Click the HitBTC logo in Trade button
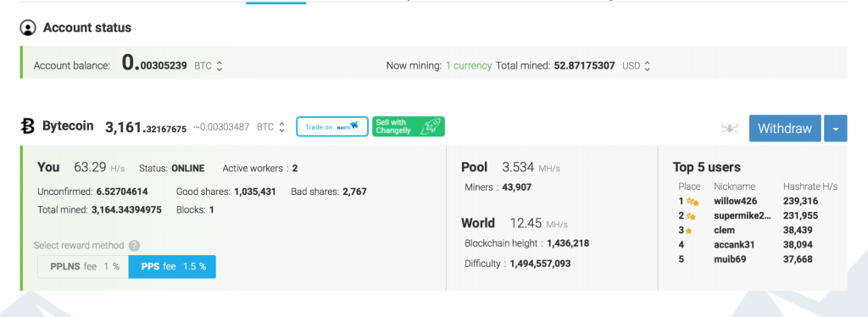This screenshot has height=317, width=868. click(348, 126)
